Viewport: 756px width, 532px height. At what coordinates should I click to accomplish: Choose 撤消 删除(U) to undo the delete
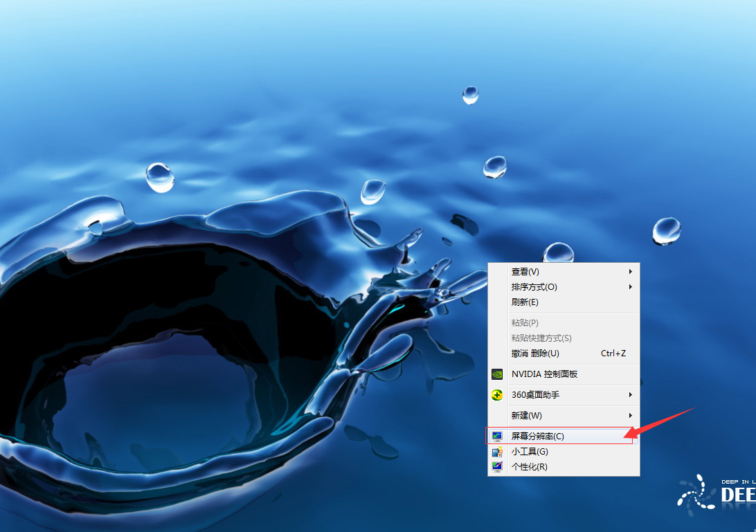(535, 354)
